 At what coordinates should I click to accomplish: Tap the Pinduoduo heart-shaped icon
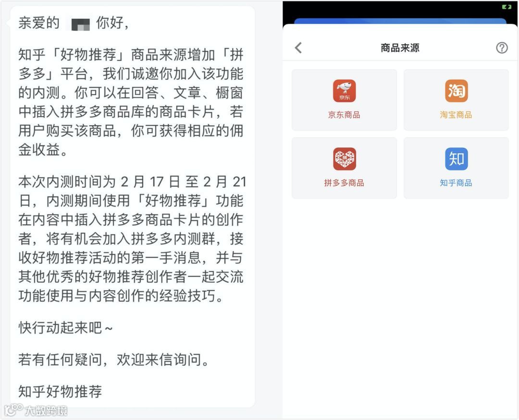click(344, 159)
